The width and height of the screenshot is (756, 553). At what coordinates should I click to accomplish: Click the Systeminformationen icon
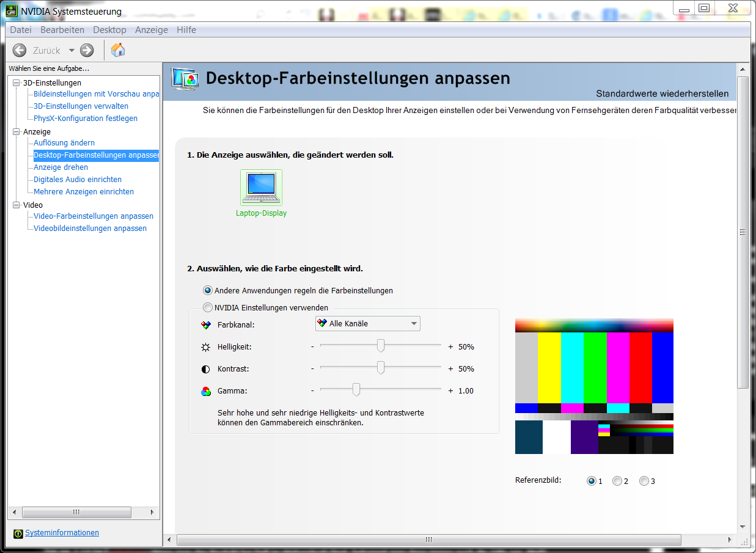(x=18, y=533)
